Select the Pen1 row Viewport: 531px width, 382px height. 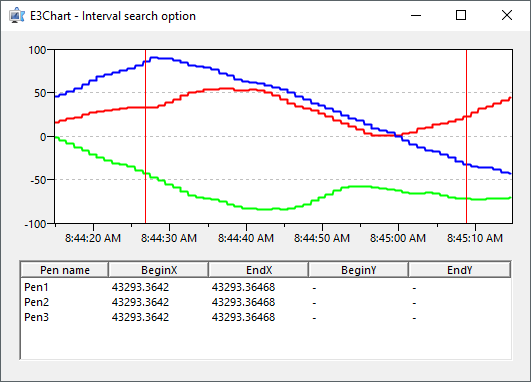tap(266, 288)
